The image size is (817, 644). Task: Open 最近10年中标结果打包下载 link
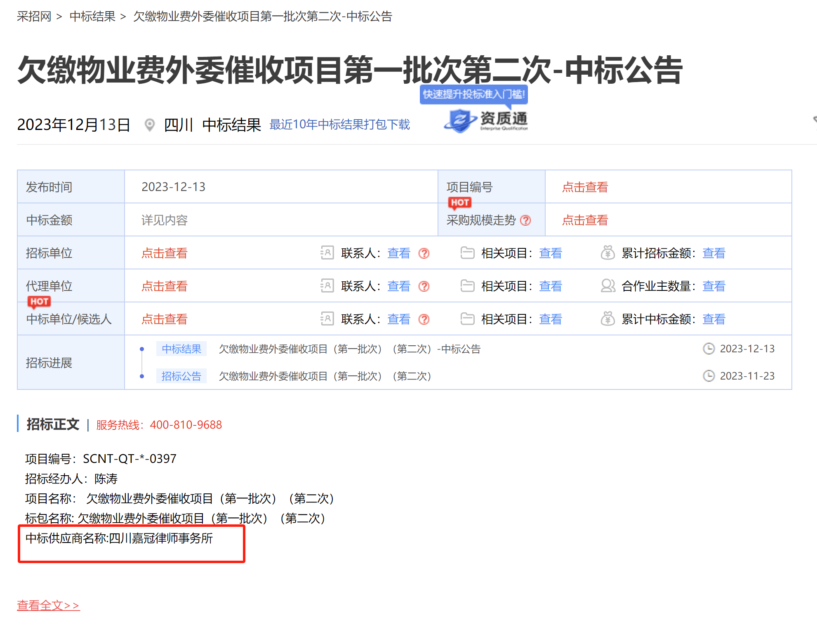coord(339,125)
